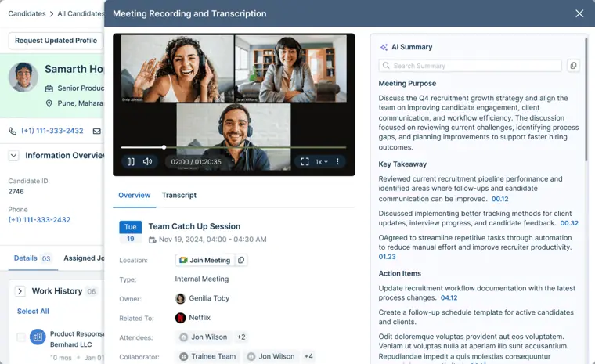The width and height of the screenshot is (595, 364).
Task: Click the Jon Wilson collaborator chip
Action: pyautogui.click(x=272, y=356)
